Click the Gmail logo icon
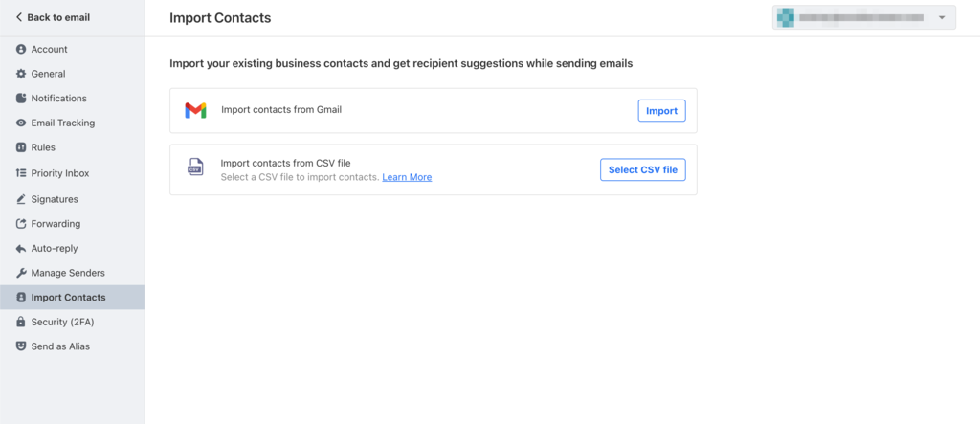 tap(195, 111)
